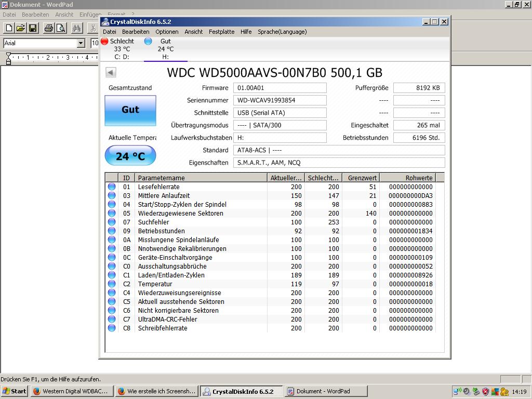Switch to Western Digital WDBAC taskbar button

[71, 391]
